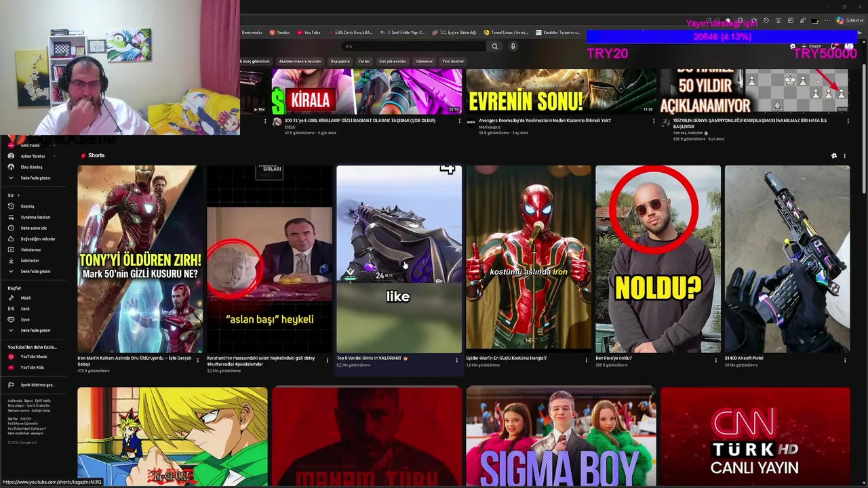Click EHES channel avatar under E-girl video
This screenshot has height=488, width=868.
point(277,122)
